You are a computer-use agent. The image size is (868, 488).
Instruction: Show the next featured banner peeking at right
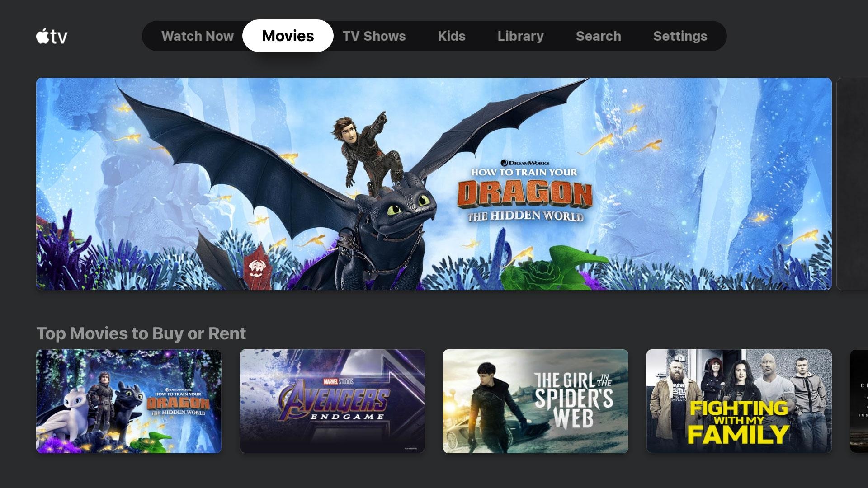tap(853, 184)
